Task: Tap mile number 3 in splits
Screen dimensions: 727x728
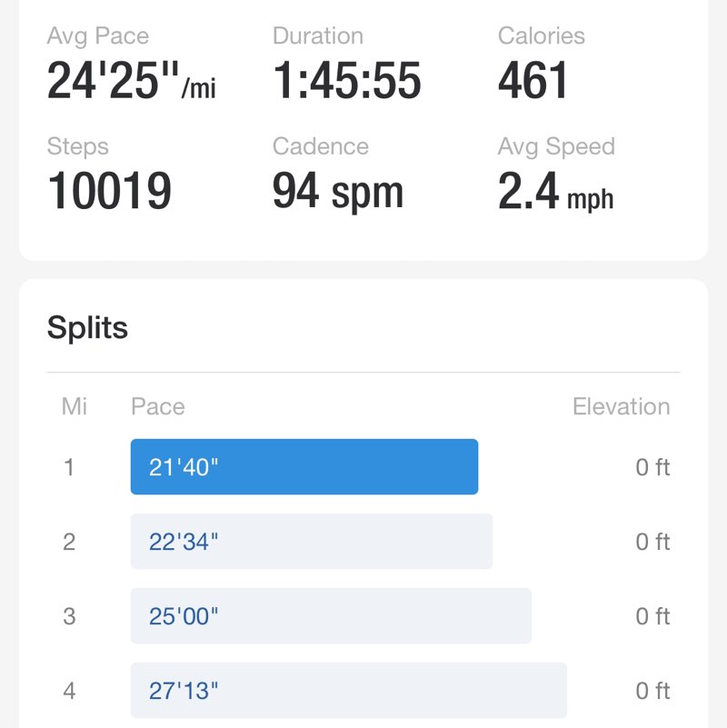Action: [69, 616]
